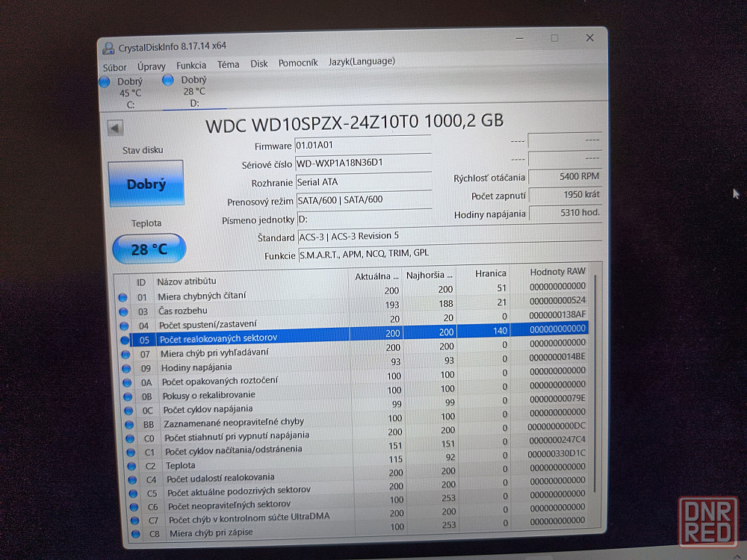Click the transfer mode field SATA/600
Viewport: 747px width, 560px height.
click(x=364, y=199)
